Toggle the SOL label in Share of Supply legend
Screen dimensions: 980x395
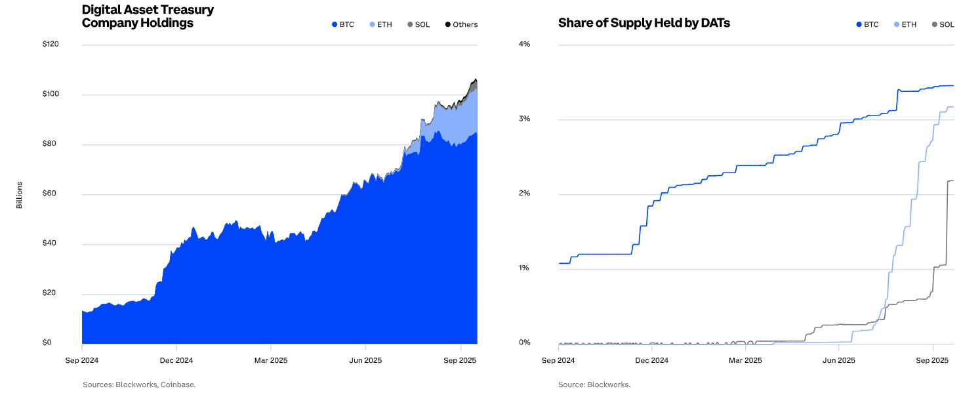click(947, 25)
